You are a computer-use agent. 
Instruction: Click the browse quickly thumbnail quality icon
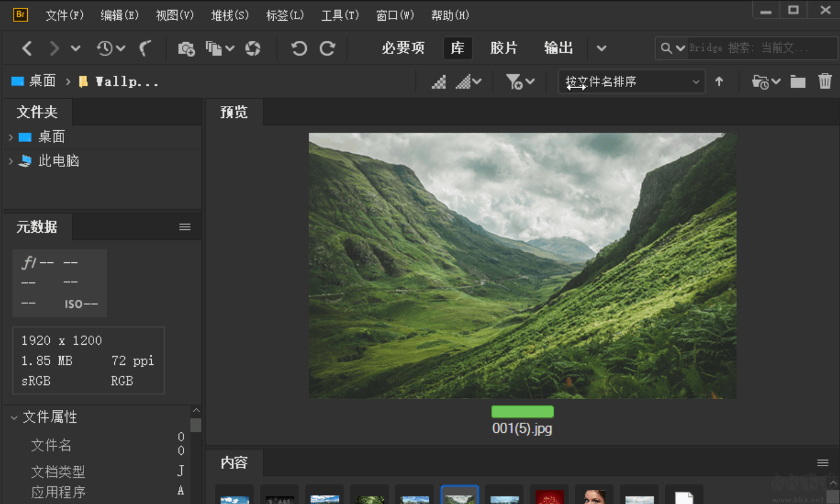[438, 81]
